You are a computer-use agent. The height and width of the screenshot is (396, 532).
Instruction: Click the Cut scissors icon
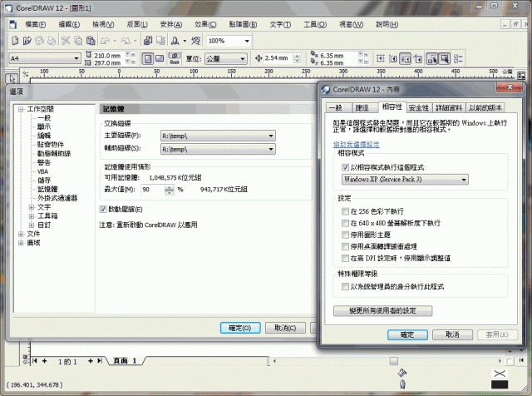pyautogui.click(x=66, y=41)
